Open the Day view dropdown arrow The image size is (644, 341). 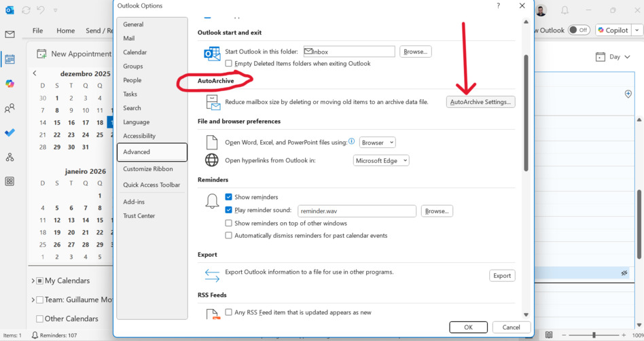tap(627, 56)
